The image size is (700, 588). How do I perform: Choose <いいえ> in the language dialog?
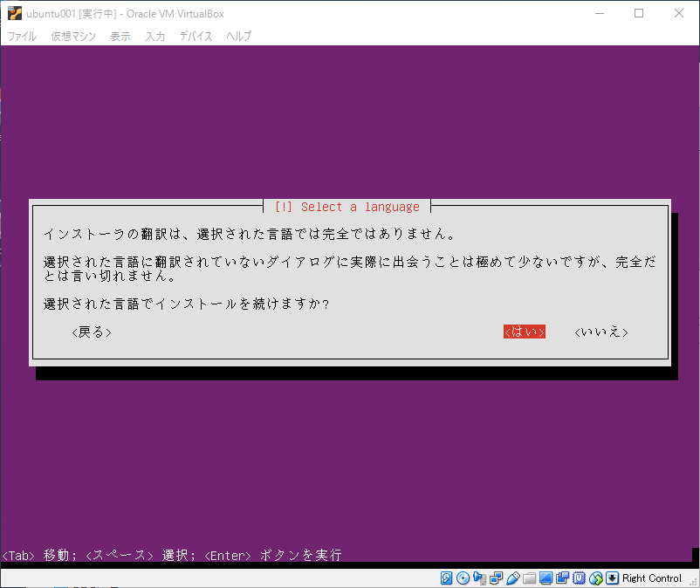601,332
